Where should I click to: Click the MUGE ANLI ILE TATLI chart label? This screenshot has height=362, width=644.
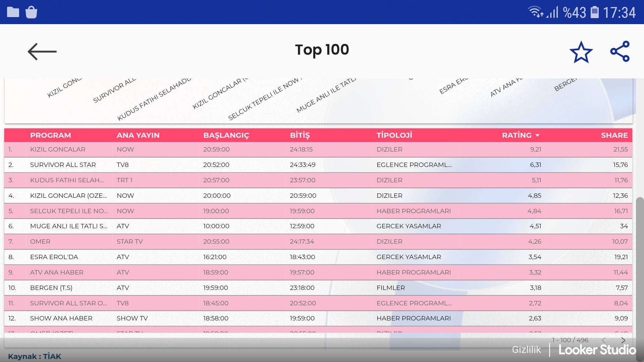coord(325,96)
